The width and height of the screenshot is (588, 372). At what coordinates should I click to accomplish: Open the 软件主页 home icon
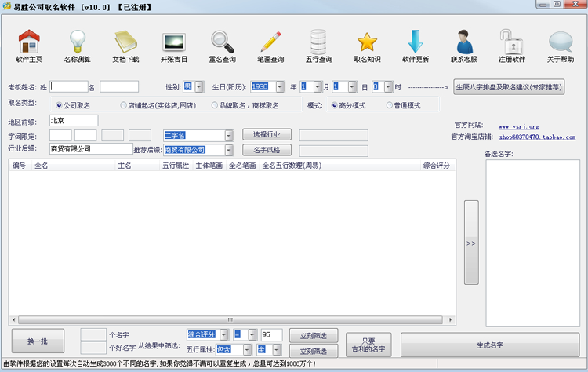(x=29, y=46)
